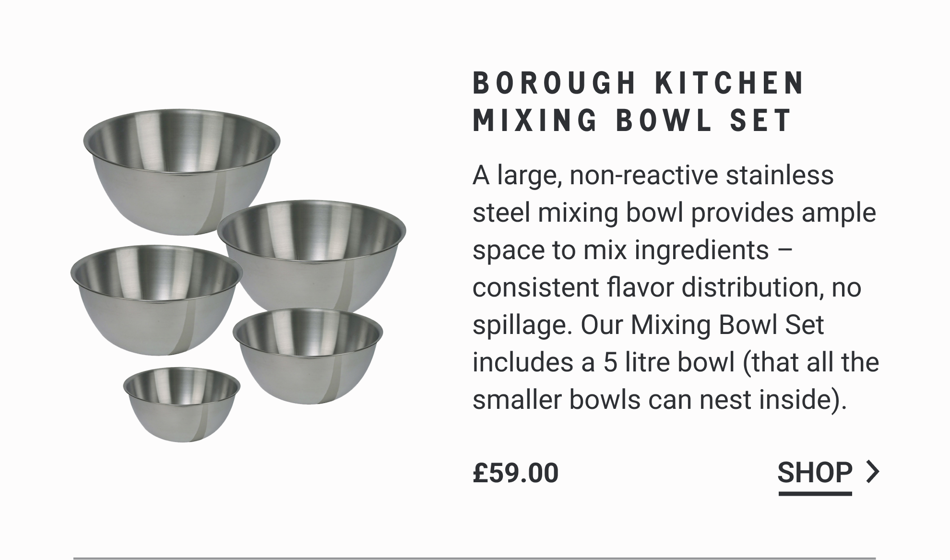The width and height of the screenshot is (950, 560).
Task: Click the MIXING BOWL SET heading line
Action: tap(631, 120)
